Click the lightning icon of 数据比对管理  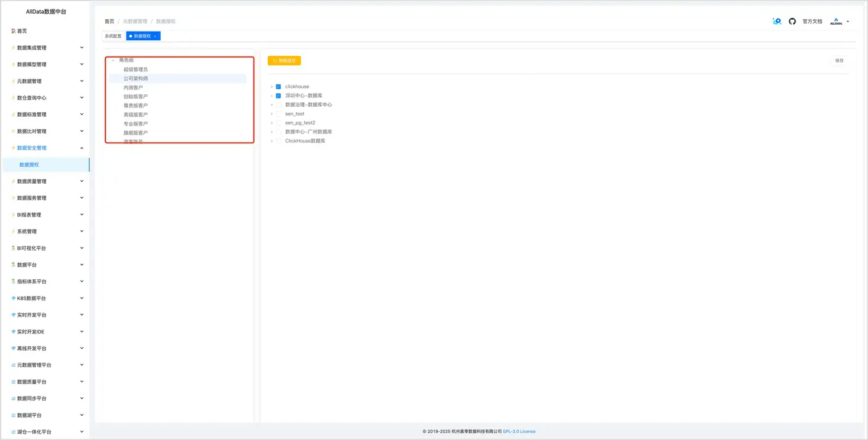[x=13, y=132]
